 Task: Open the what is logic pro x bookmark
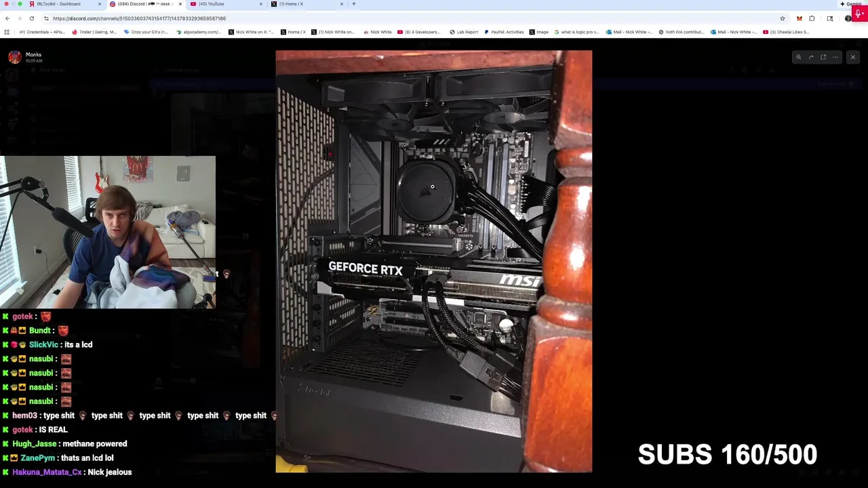[x=576, y=32]
